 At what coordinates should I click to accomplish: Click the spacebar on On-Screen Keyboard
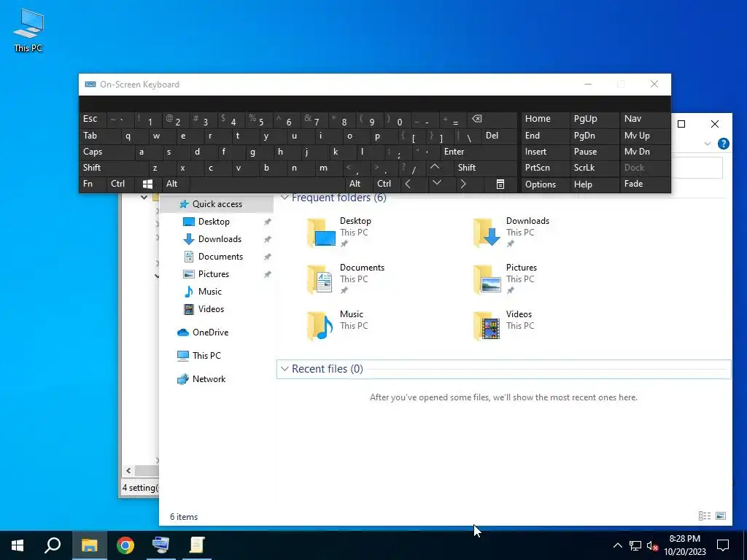click(267, 184)
